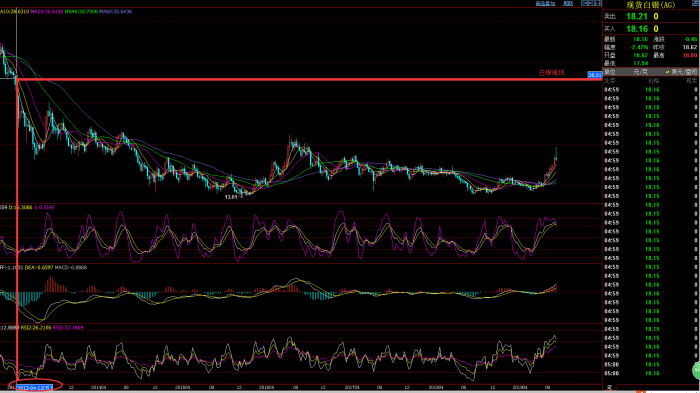
Task: Open the chart layout icon group
Action: tap(591, 3)
